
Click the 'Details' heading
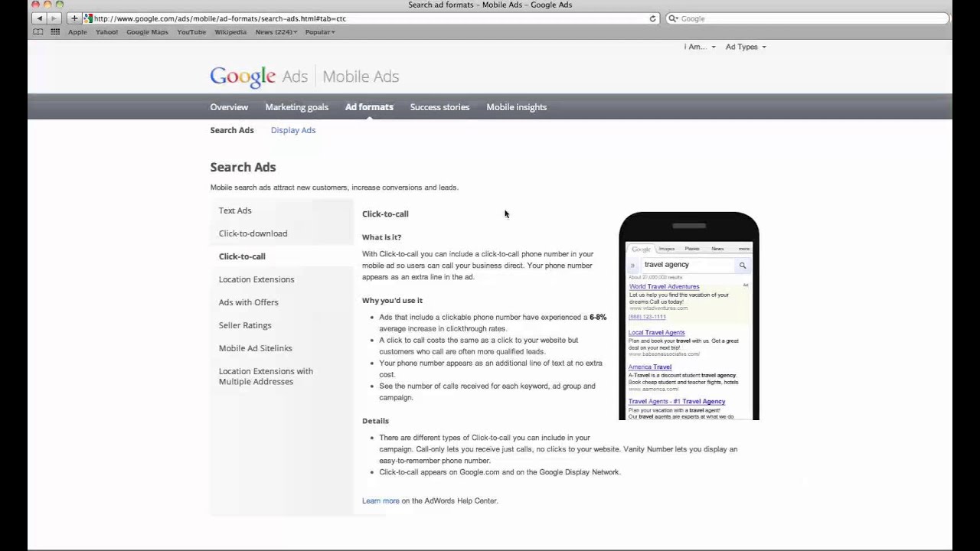[375, 421]
